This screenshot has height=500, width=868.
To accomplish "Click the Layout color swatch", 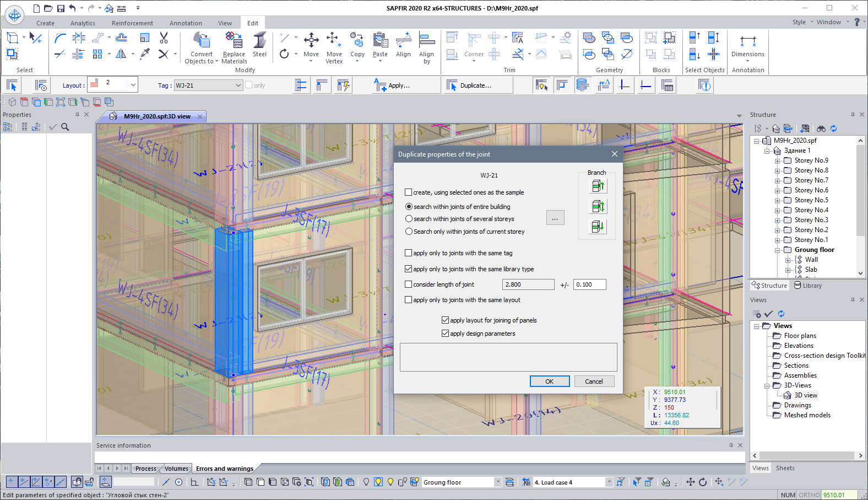I will coord(95,84).
